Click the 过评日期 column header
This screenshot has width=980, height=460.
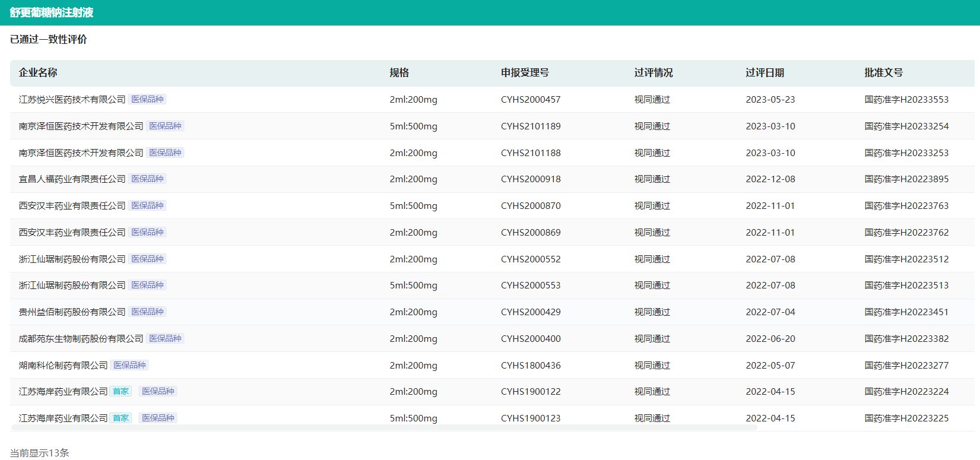tap(765, 73)
